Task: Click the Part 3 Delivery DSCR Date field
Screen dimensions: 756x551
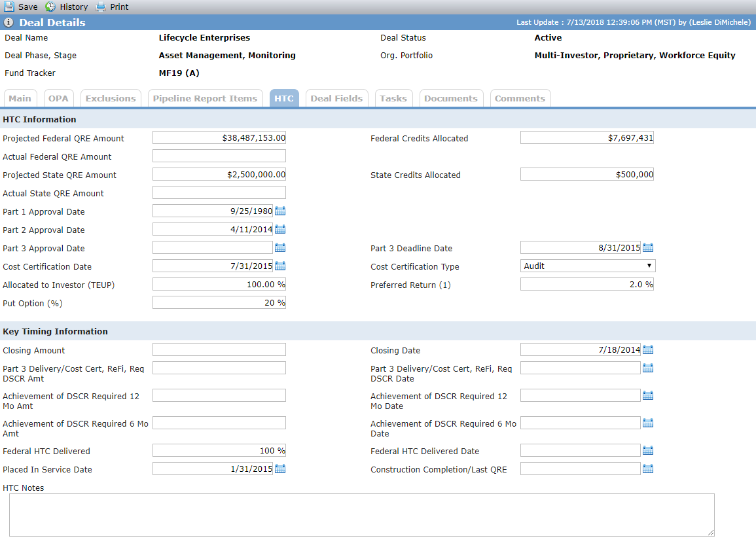Action: pos(581,368)
